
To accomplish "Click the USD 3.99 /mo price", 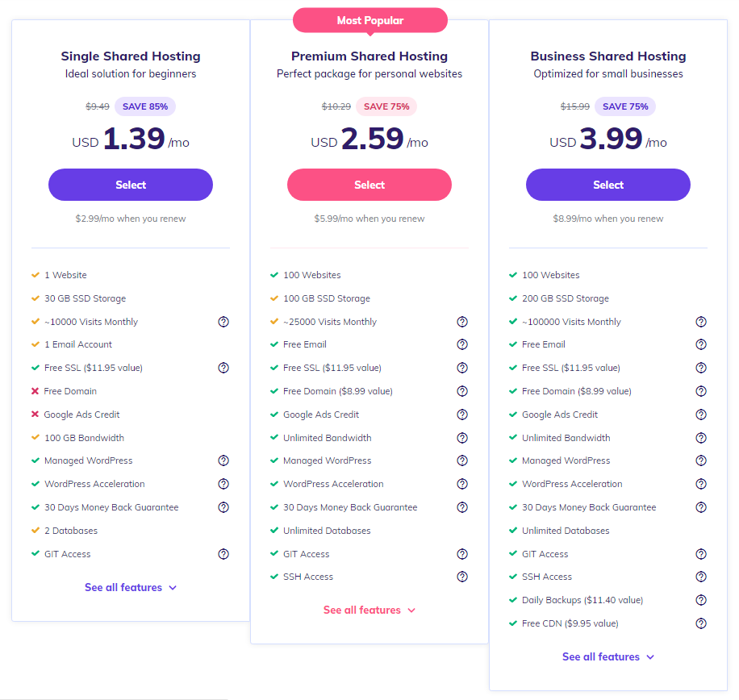I will (608, 139).
